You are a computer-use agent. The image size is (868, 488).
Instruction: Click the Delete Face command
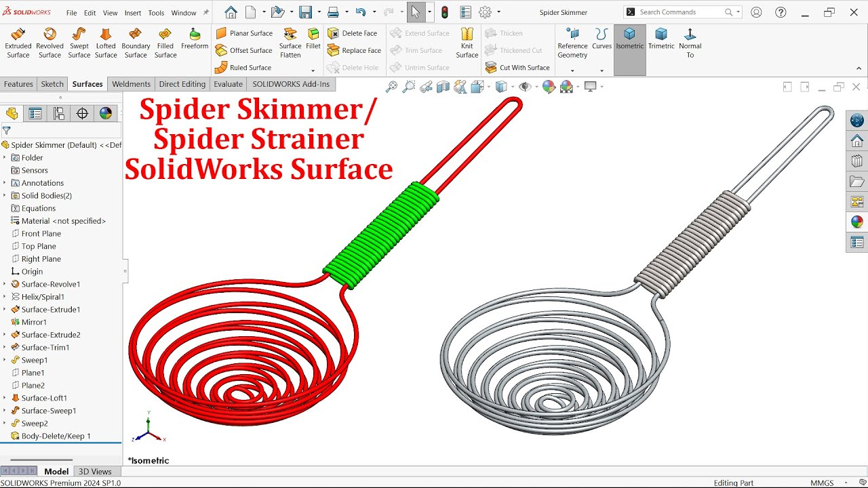pos(353,33)
